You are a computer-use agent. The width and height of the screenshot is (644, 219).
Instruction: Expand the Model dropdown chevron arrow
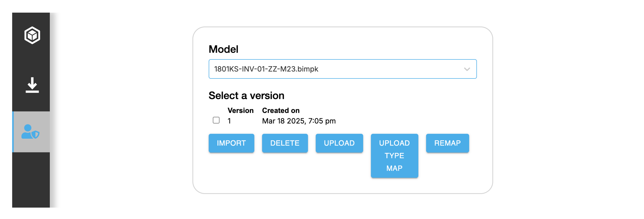[467, 69]
